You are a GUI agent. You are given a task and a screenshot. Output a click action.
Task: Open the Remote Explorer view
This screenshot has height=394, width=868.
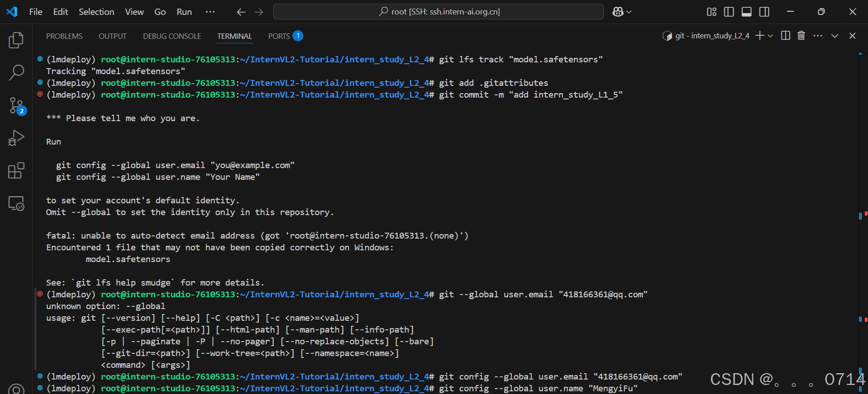16,203
